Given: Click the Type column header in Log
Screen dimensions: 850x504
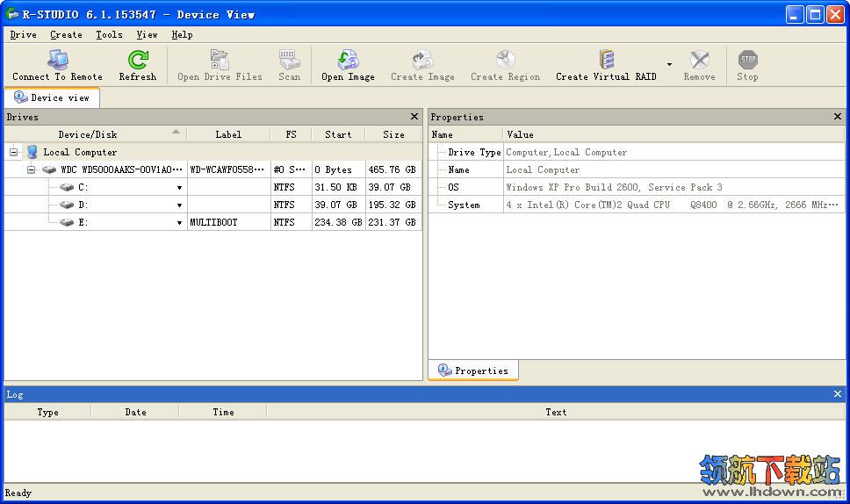Looking at the screenshot, I should [47, 412].
